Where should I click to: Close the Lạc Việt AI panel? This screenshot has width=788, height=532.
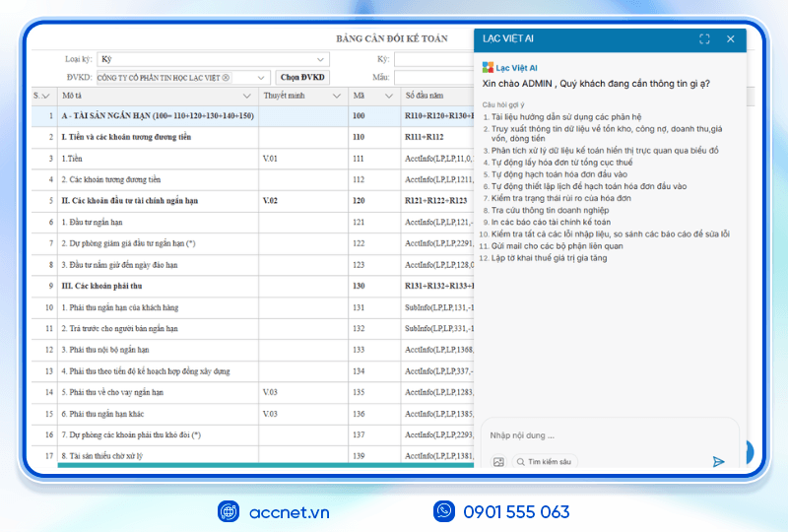(730, 39)
